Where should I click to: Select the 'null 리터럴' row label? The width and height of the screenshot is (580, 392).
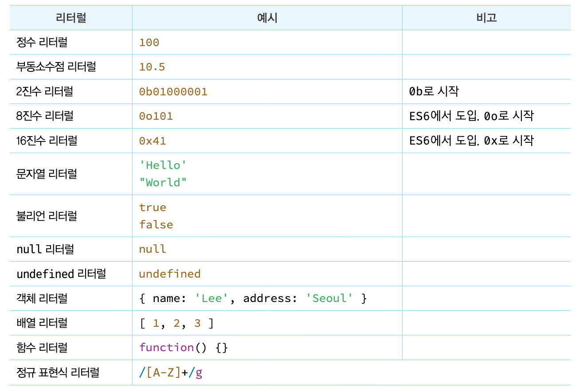45,249
